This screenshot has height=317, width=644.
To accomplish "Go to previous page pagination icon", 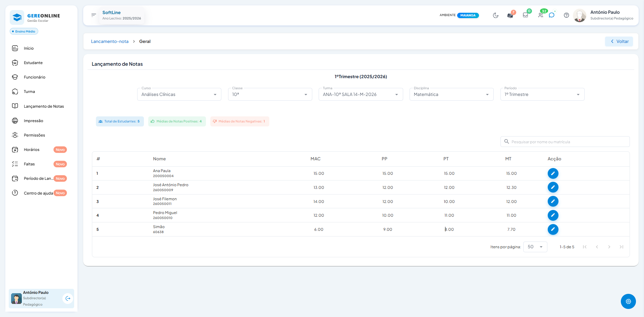I will click(597, 247).
